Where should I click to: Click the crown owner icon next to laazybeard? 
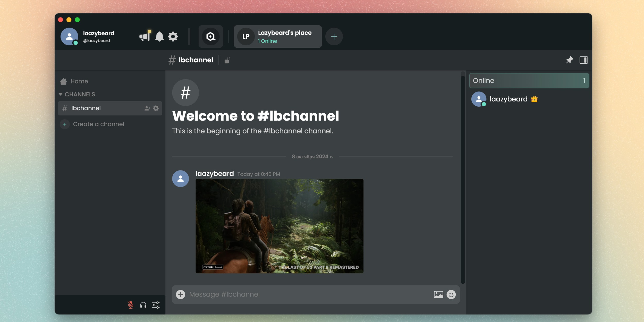coord(534,99)
